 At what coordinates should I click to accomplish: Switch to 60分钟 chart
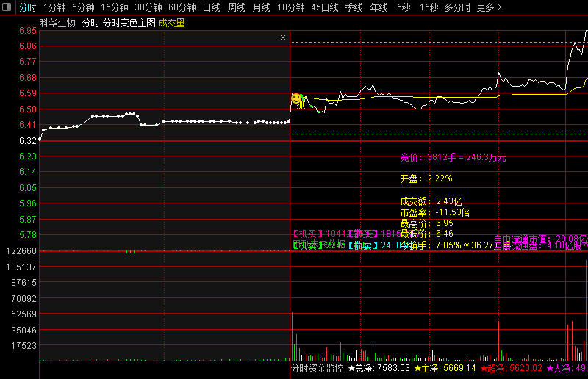click(x=182, y=7)
